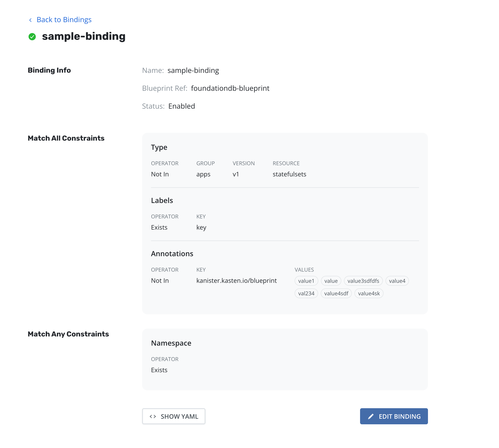Click the Match Any Constraints heading
Image resolution: width=499 pixels, height=448 pixels.
(68, 334)
